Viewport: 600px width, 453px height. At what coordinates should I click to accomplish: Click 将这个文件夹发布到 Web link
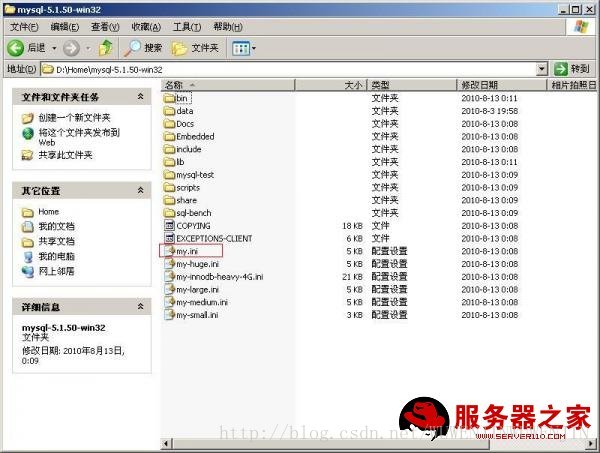click(79, 137)
